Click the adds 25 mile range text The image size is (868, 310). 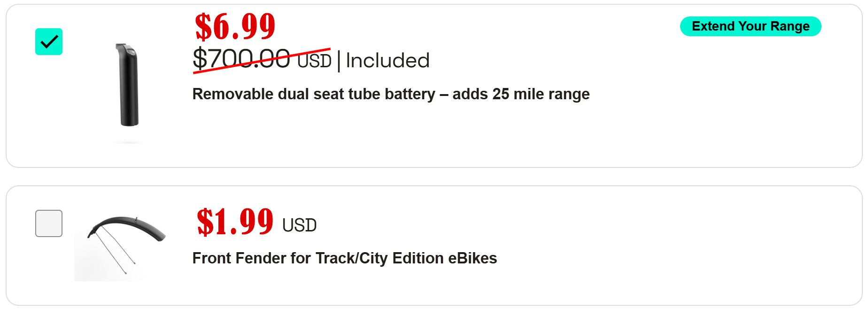[x=521, y=94]
